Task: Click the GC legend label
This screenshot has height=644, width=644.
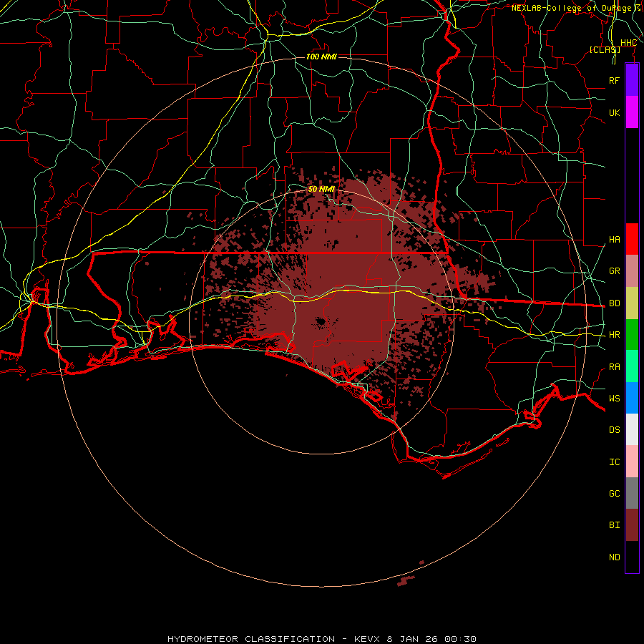Action: (614, 494)
